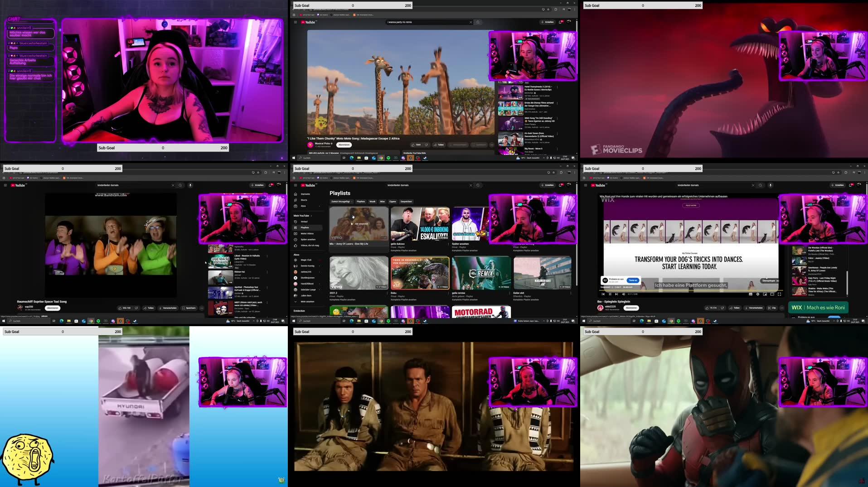Screen dimensions: 868x487
Task: Open notifications bell on Raumschiff Suprise page
Action: (x=271, y=185)
